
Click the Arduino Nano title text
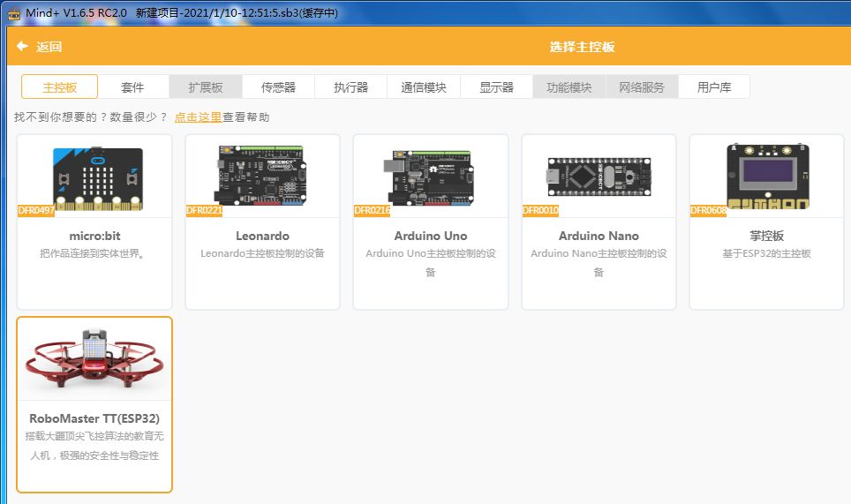tap(599, 236)
